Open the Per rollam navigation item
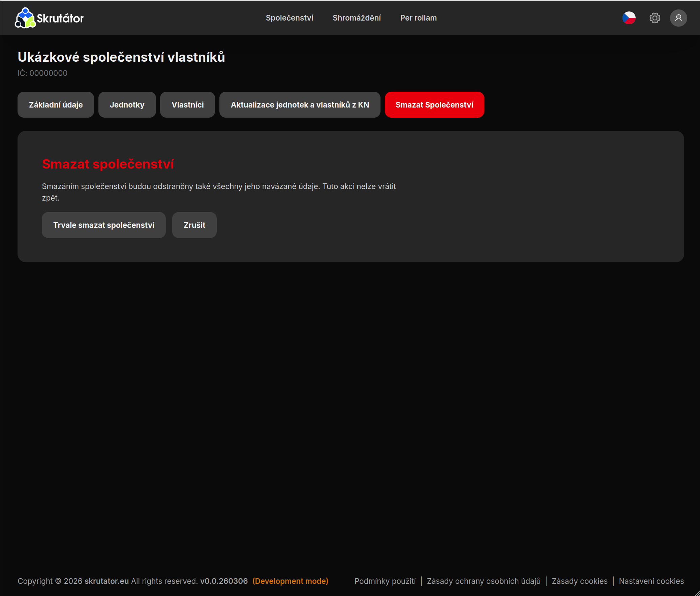The width and height of the screenshot is (700, 596). point(418,18)
